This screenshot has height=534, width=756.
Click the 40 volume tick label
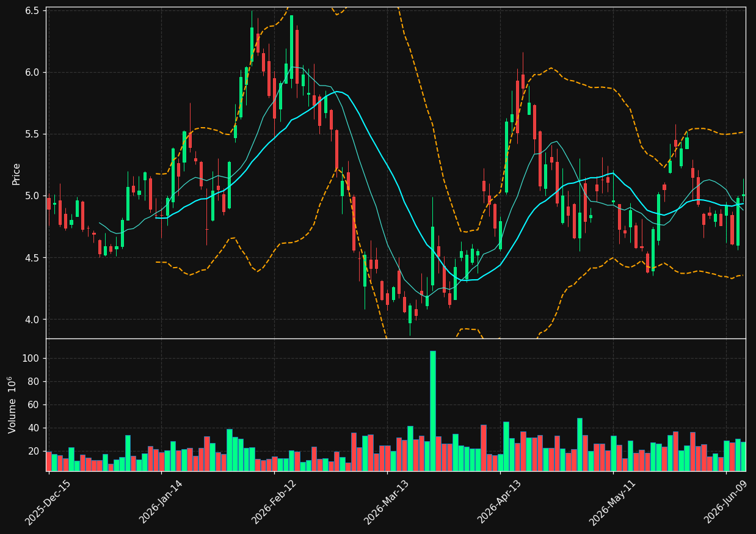click(x=34, y=428)
